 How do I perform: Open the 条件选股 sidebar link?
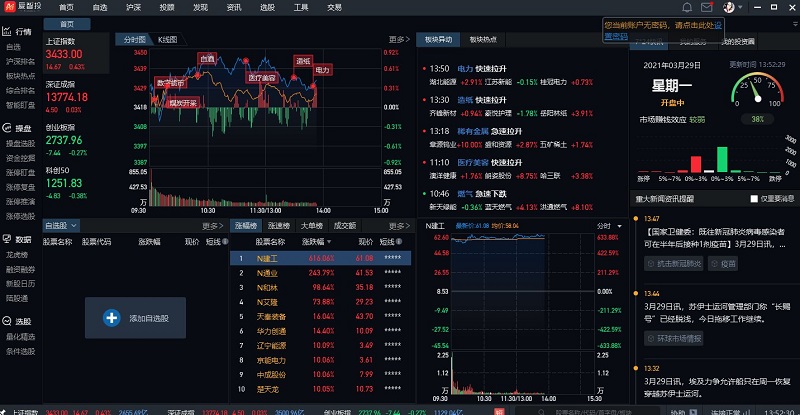[20, 351]
